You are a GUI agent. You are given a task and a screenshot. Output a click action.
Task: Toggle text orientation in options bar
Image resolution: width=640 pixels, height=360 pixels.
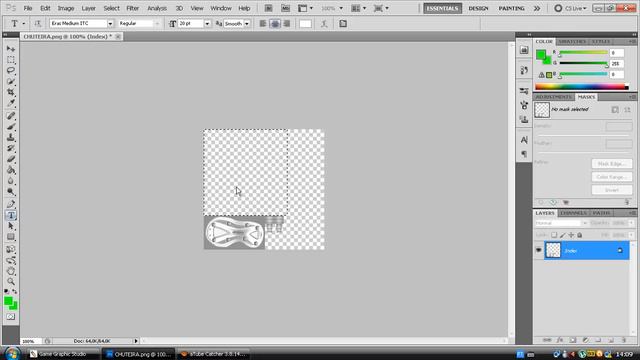[38, 24]
